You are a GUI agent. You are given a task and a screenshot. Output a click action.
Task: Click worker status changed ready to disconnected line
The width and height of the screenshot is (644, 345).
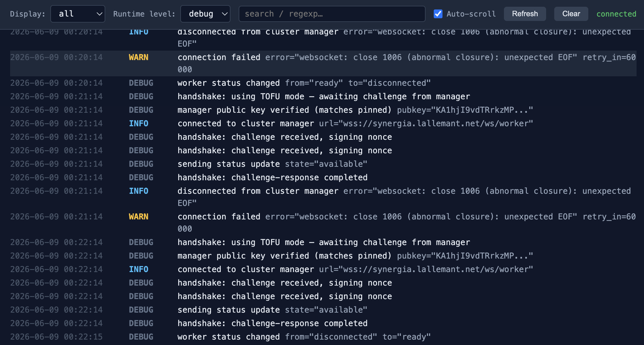click(323, 83)
